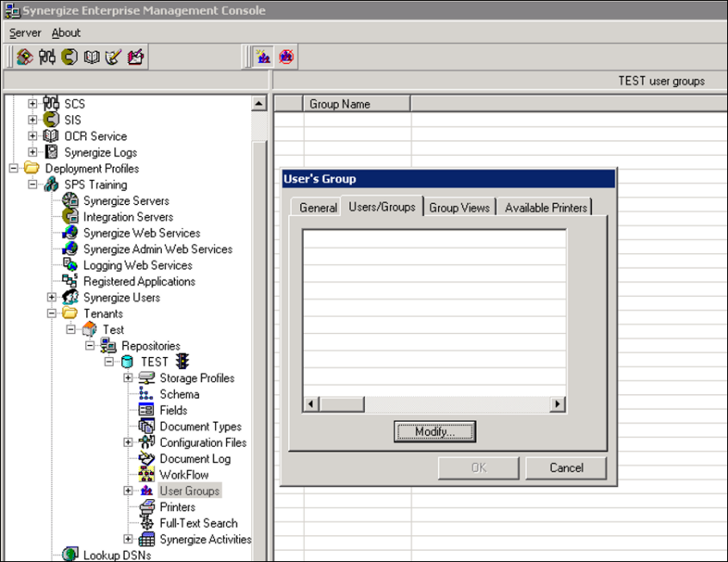
Task: Click the Group Name column header
Action: click(356, 104)
